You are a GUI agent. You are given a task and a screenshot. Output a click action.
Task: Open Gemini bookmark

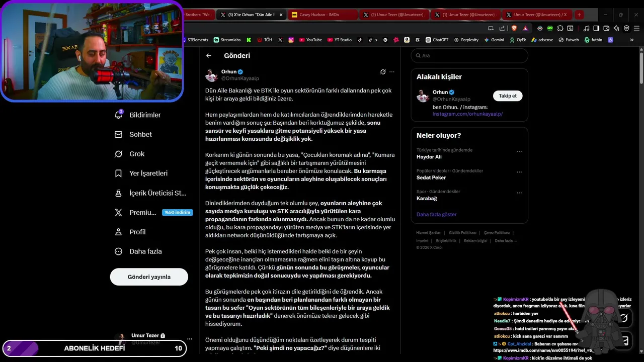[x=494, y=40]
